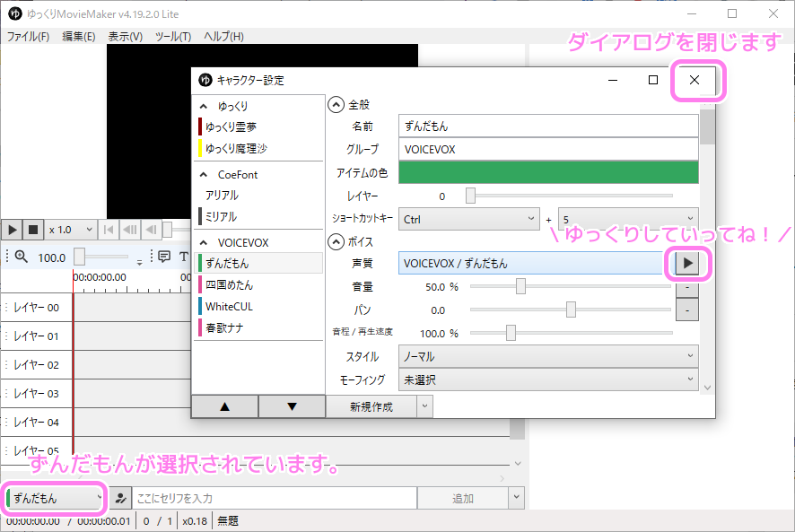Click the dialog's vertical scrollbar thumb
The image size is (795, 532).
(707, 126)
